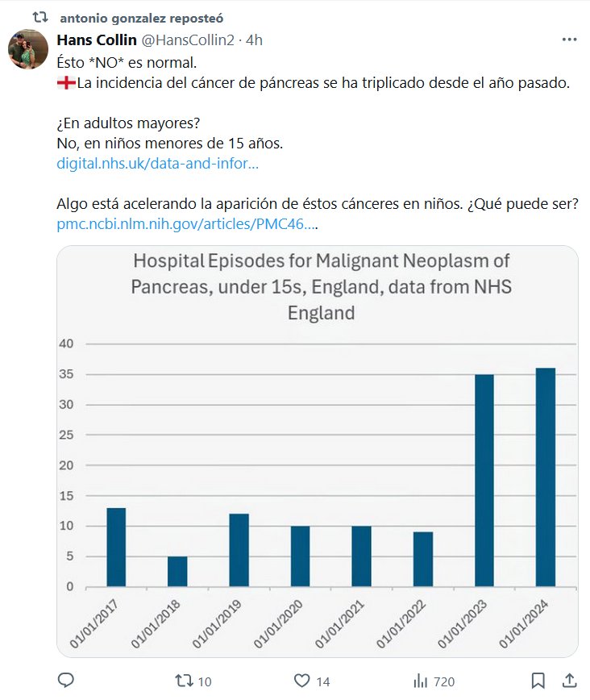
Task: Click Hans Collin's profile avatar
Action: click(28, 50)
